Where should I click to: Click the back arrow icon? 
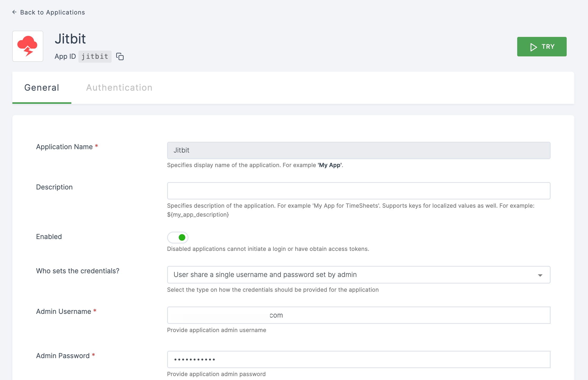[14, 12]
